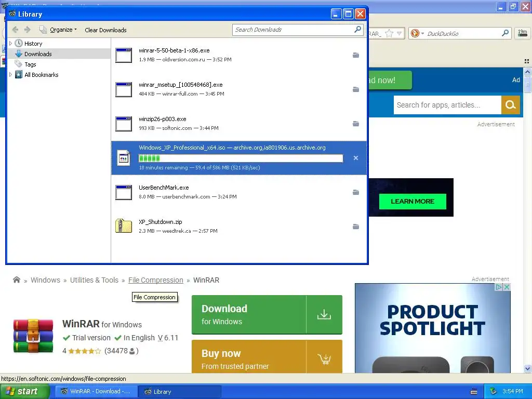Screen dimensions: 532x399
Task: Select XP_Shutdown.zip file name
Action: click(160, 222)
